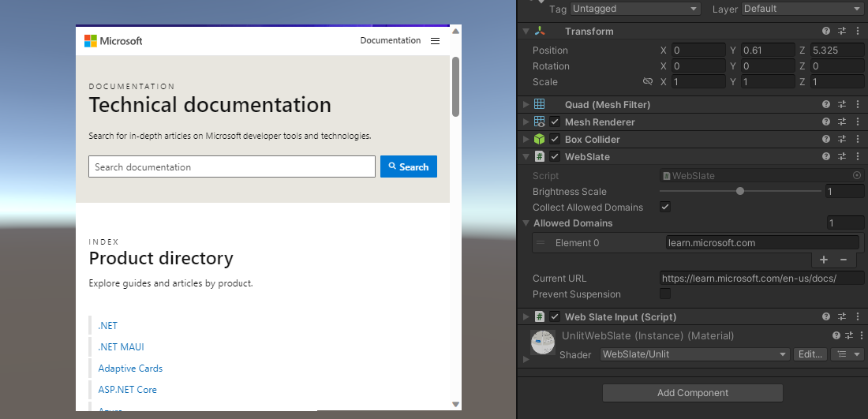Toggle constrained proportions link for Scale
Image resolution: width=868 pixels, height=419 pixels.
pyautogui.click(x=647, y=82)
